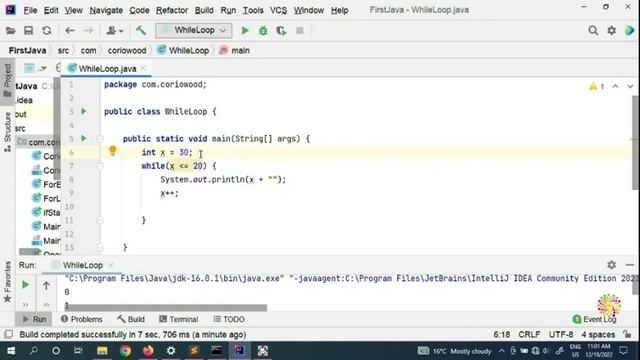Open the VCS menu

pos(278,10)
